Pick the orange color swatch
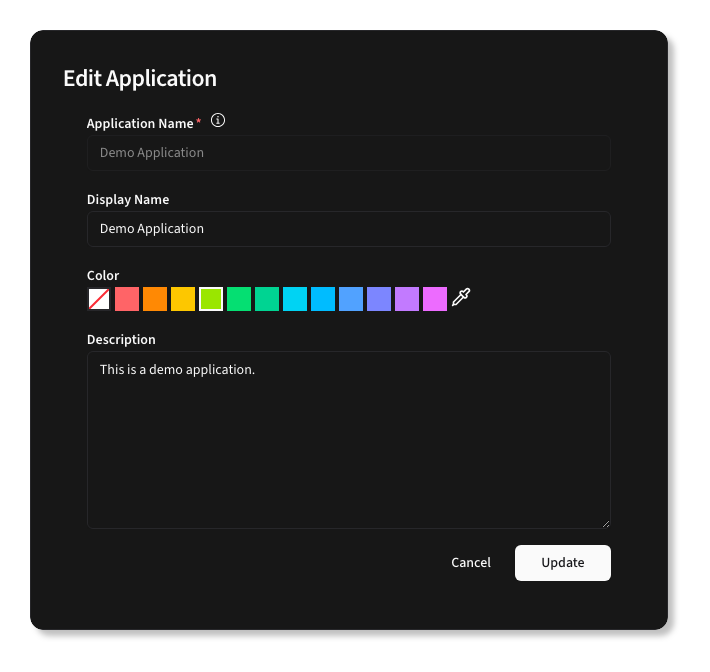710x672 pixels. point(155,299)
